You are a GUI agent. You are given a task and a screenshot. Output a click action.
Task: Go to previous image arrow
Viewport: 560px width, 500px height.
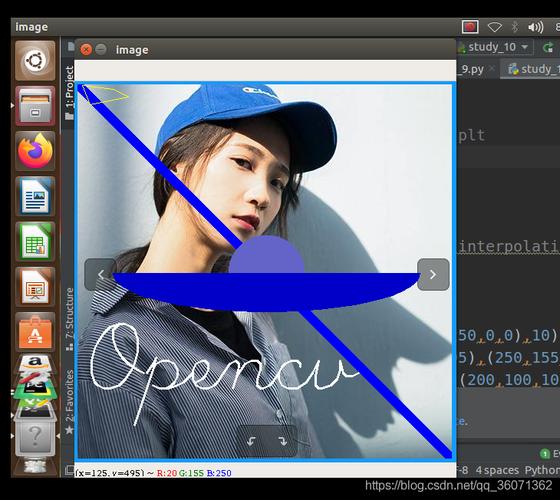point(100,274)
